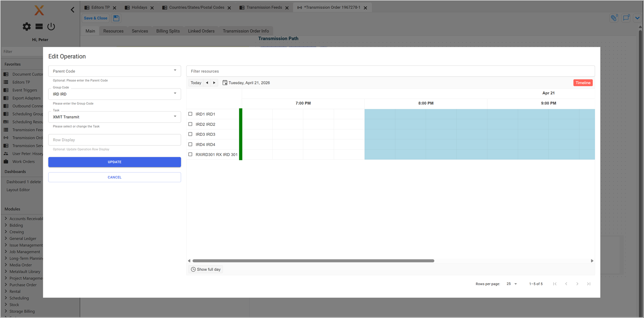
Task: Collapse sidebar with the left chevron
Action: click(72, 10)
